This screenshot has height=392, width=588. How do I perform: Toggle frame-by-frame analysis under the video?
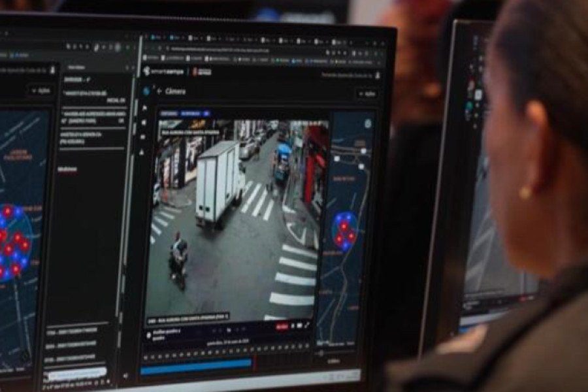pyautogui.click(x=149, y=335)
